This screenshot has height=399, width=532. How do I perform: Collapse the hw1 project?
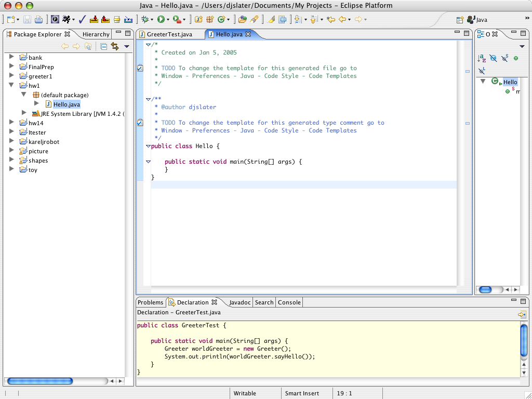11,85
